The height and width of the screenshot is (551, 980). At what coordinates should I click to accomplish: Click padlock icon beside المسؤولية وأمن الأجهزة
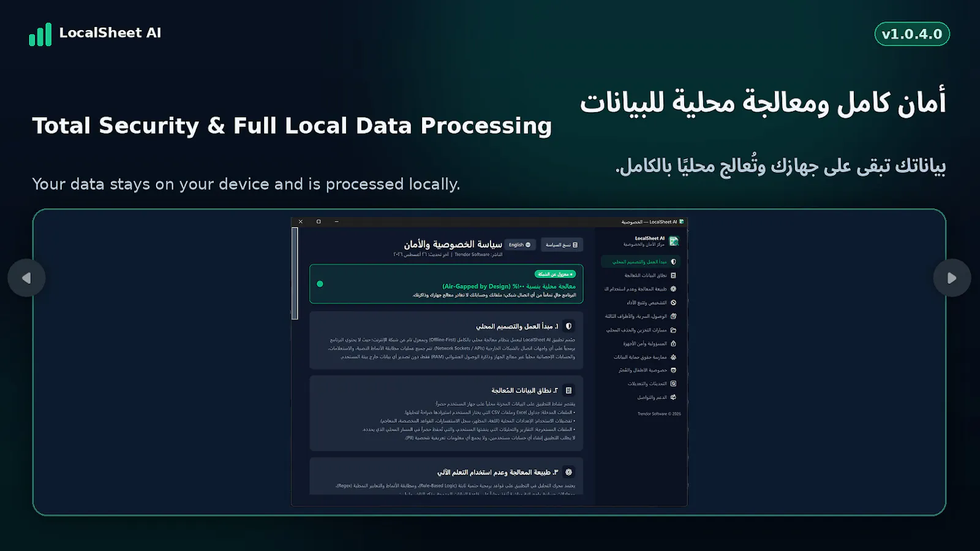point(673,343)
